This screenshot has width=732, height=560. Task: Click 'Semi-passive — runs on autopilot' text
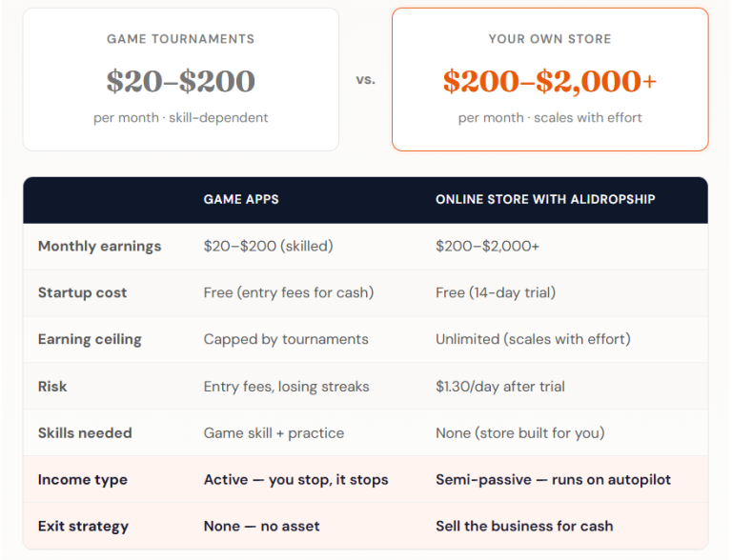[553, 479]
